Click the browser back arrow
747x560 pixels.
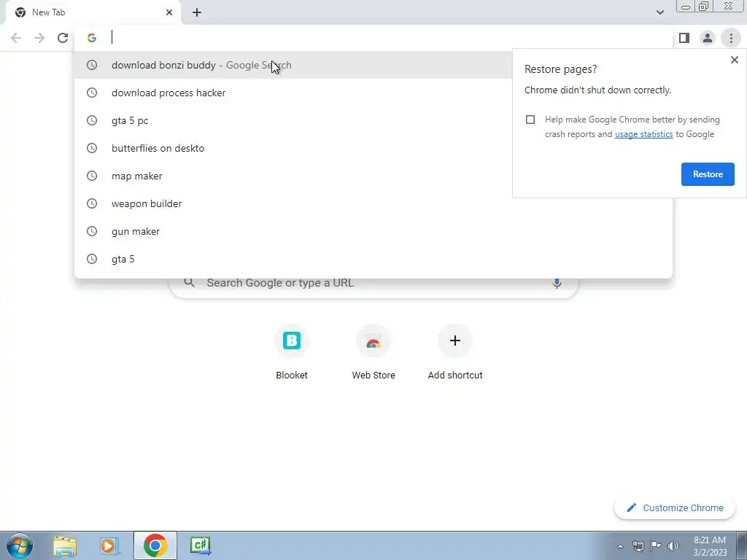coord(16,38)
